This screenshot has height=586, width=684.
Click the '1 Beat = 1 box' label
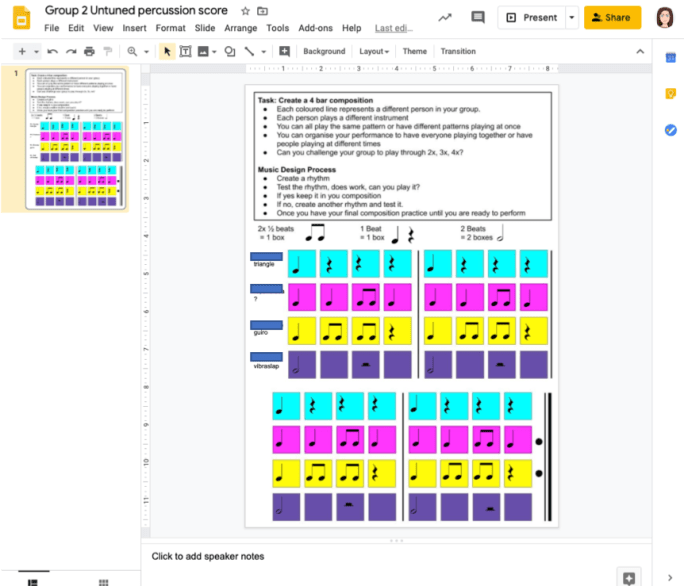[372, 233]
